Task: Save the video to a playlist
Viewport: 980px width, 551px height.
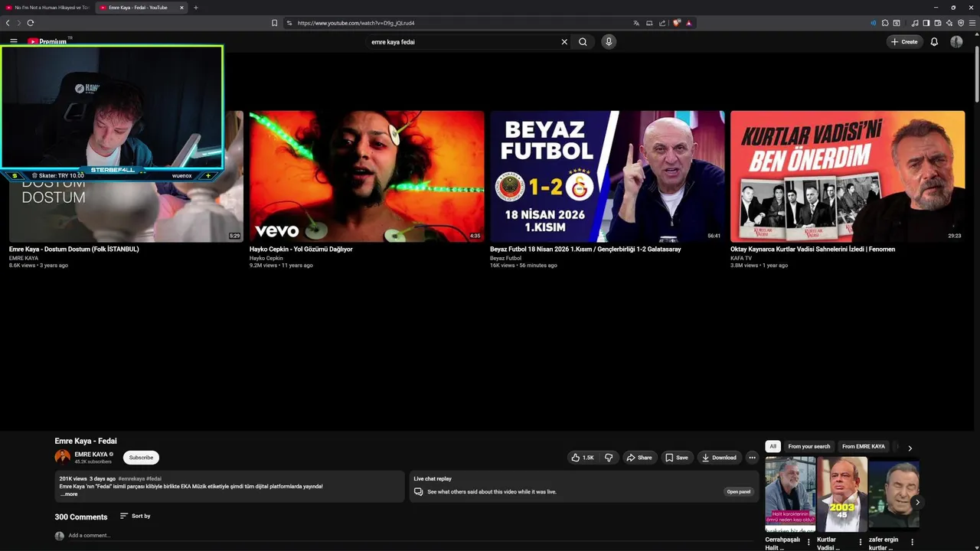Action: point(677,458)
